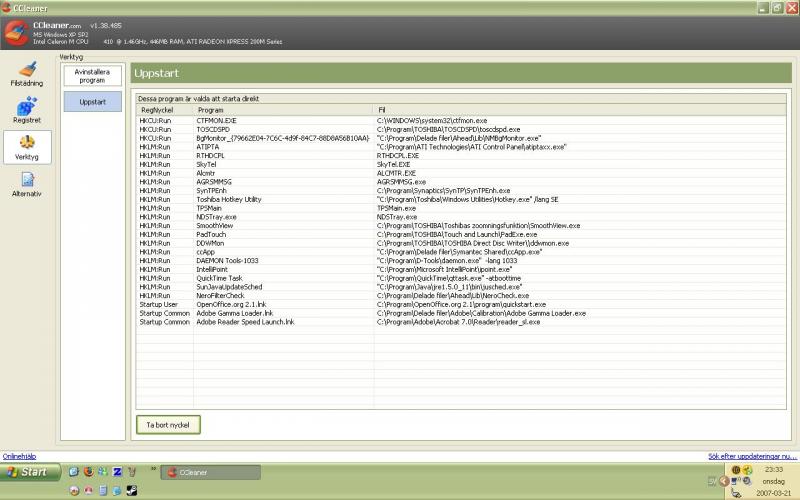Select the Verktyg tools icon
Screen dimensions: 800x500
(27, 147)
